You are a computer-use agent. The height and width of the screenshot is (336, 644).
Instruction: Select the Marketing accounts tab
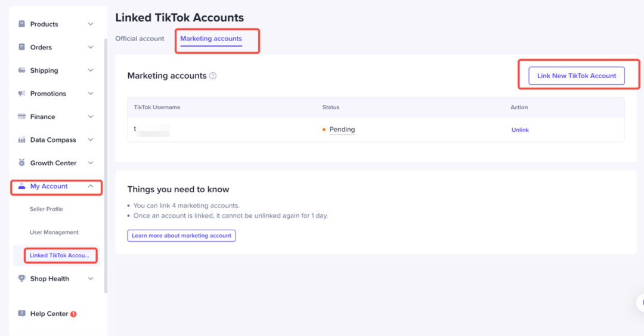211,39
